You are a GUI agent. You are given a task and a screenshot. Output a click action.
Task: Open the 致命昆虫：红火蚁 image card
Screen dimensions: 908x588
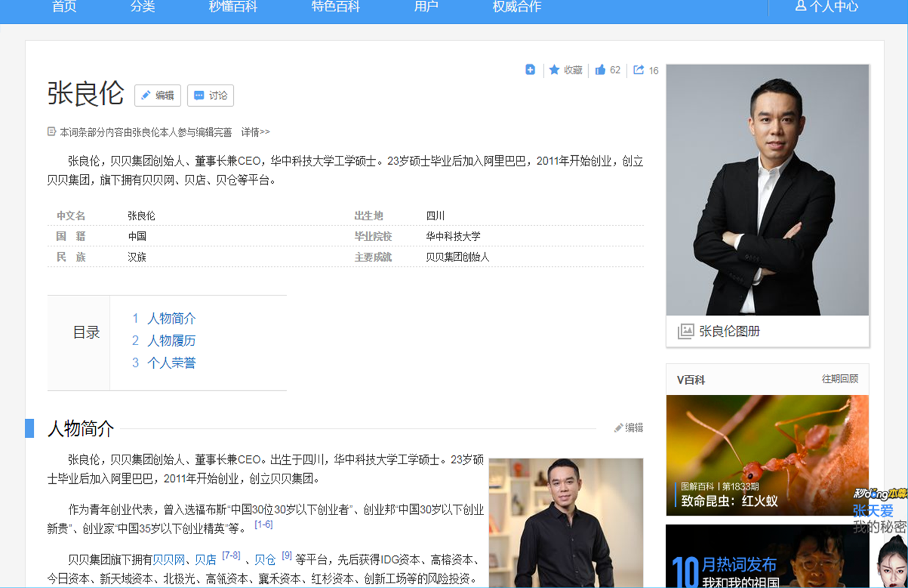pos(768,455)
